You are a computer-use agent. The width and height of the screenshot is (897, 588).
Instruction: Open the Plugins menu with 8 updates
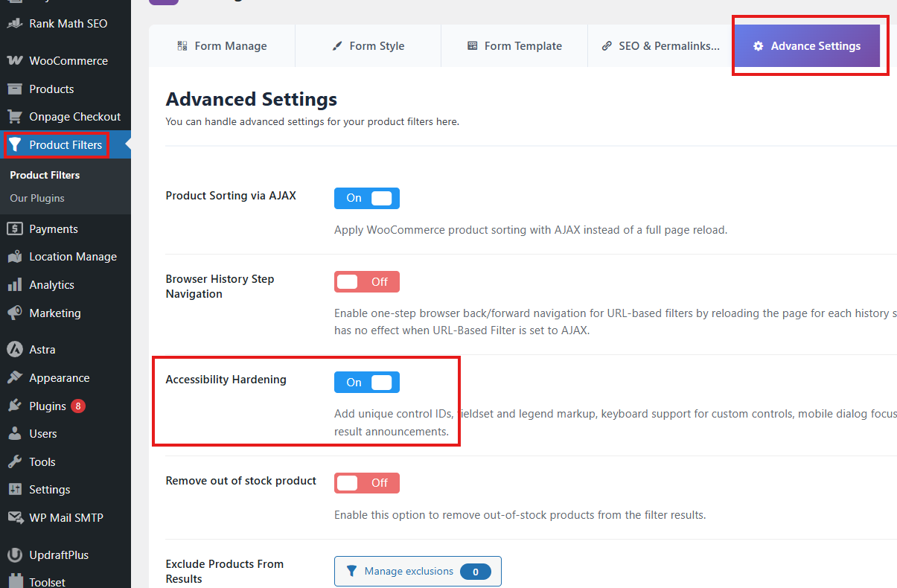[48, 406]
